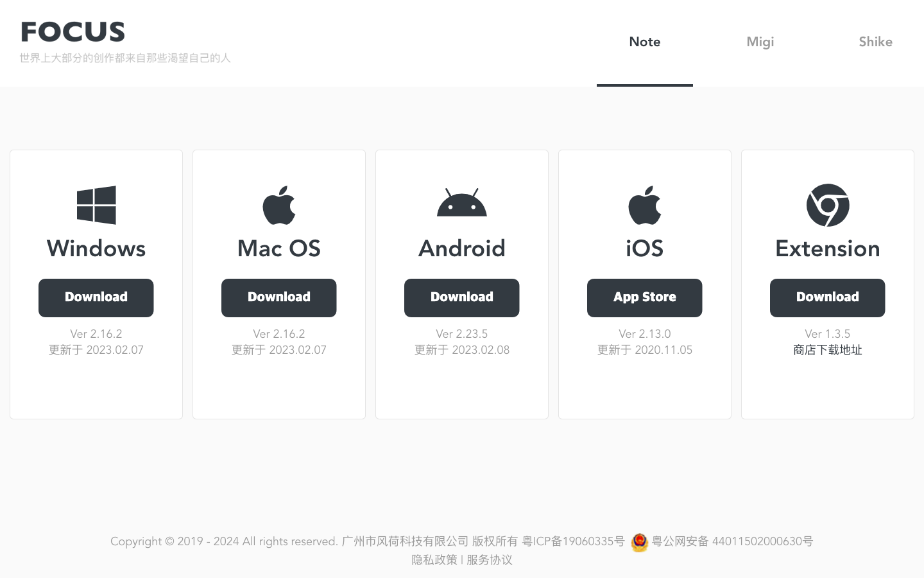The height and width of the screenshot is (578, 924).
Task: Download the Windows version
Action: [96, 297]
